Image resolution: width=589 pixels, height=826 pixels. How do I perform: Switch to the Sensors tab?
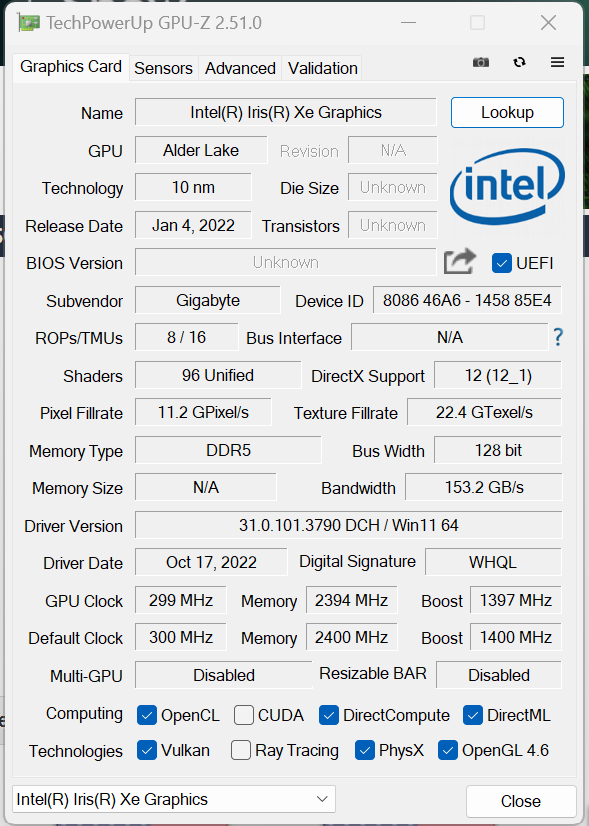(x=163, y=68)
